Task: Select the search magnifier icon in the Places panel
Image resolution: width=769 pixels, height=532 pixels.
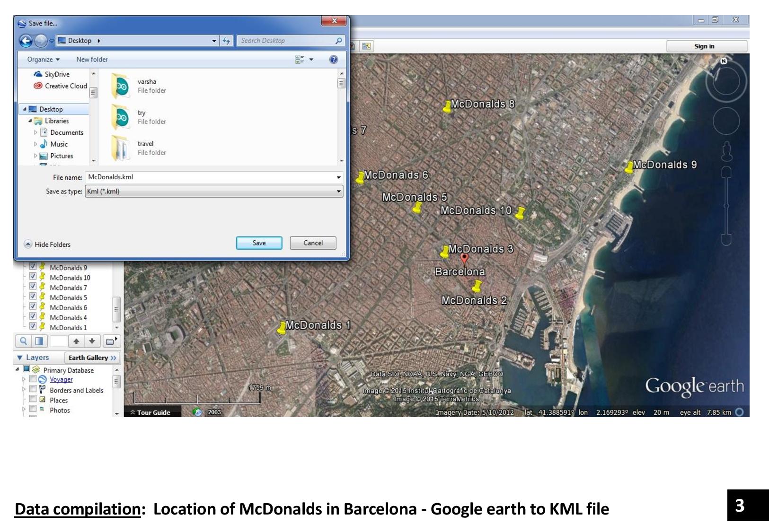Action: pos(23,341)
